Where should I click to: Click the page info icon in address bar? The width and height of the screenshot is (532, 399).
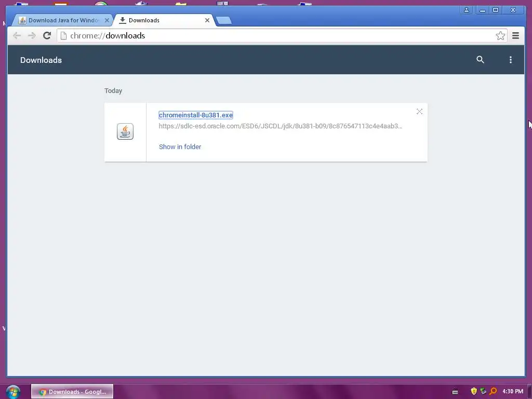pos(63,36)
